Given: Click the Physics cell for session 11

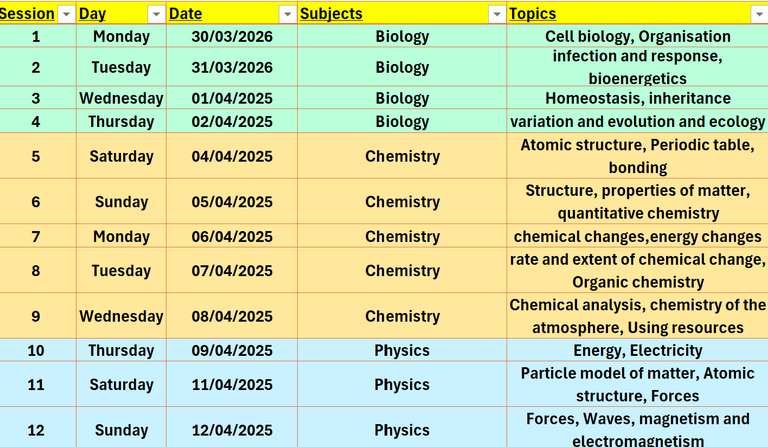Looking at the screenshot, I should (x=402, y=385).
